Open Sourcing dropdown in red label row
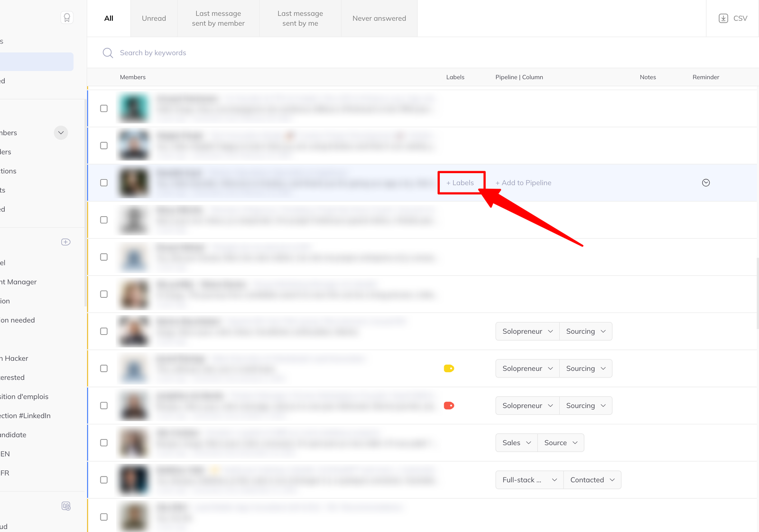Screen dimensions: 759x532 tap(586, 405)
